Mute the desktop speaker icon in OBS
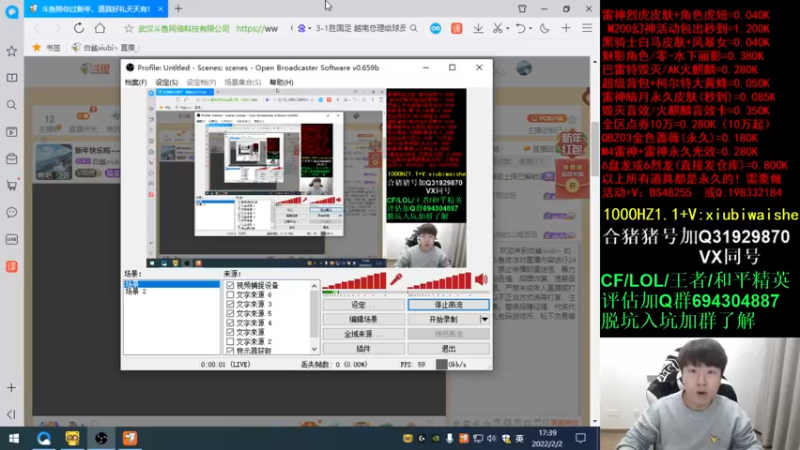This screenshot has width=800, height=450. point(481,280)
